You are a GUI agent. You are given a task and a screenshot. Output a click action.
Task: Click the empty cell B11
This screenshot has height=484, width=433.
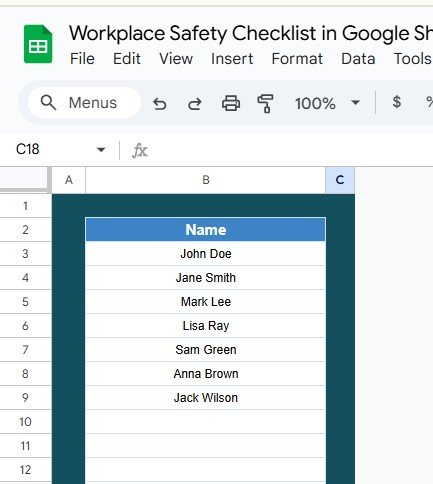(x=206, y=446)
